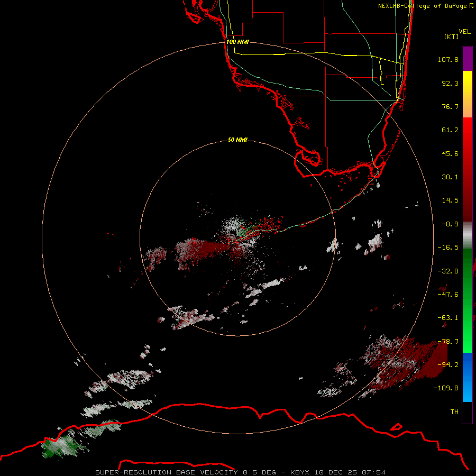The height and width of the screenshot is (476, 476).
Task: Select the 45.6 velocity scale value
Action: point(450,153)
